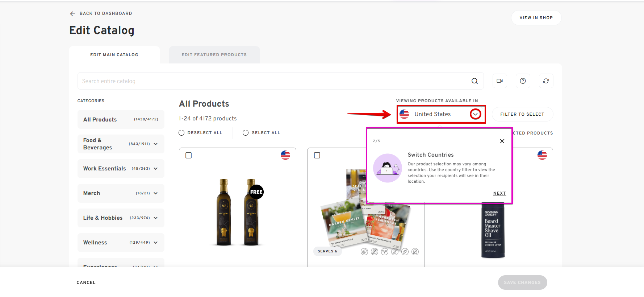Screen dimensions: 644x297
Task: Select the Deselect All radio button
Action: tap(181, 133)
